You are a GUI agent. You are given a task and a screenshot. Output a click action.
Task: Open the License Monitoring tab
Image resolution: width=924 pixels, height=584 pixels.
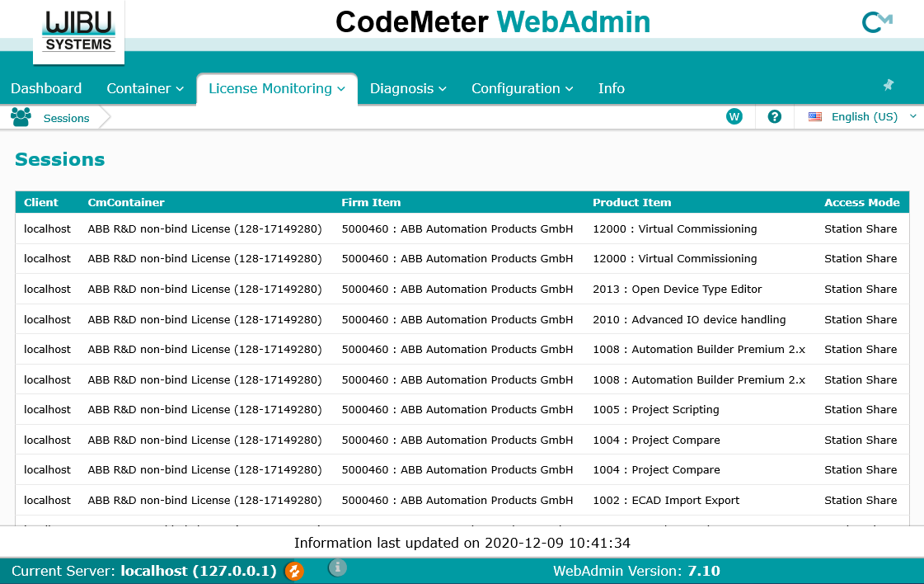[276, 88]
